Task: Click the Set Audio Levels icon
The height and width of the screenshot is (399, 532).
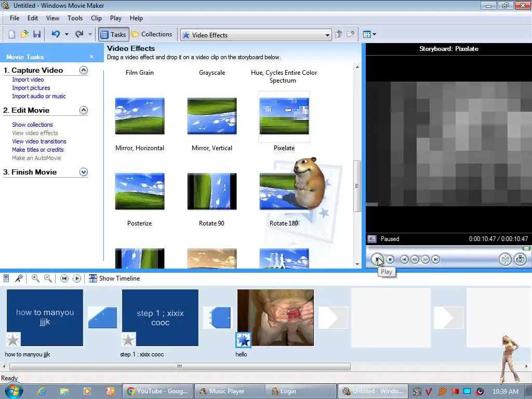Action: 6,278
